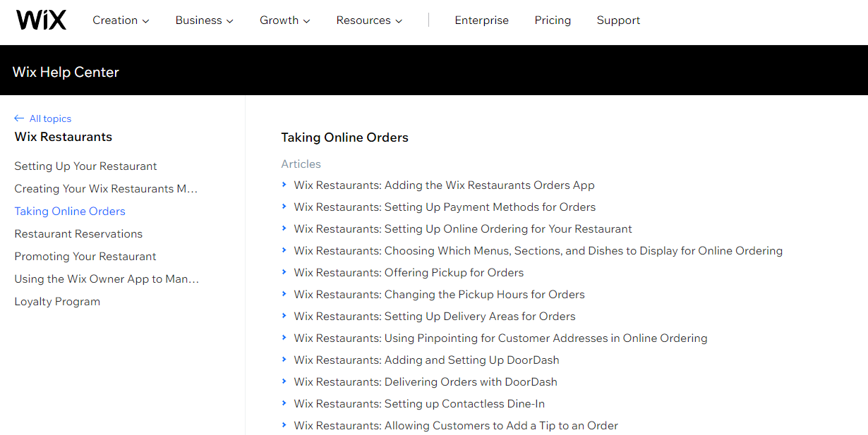868x435 pixels.
Task: Open article Changing the Pickup Hours for Orders
Action: (x=439, y=295)
